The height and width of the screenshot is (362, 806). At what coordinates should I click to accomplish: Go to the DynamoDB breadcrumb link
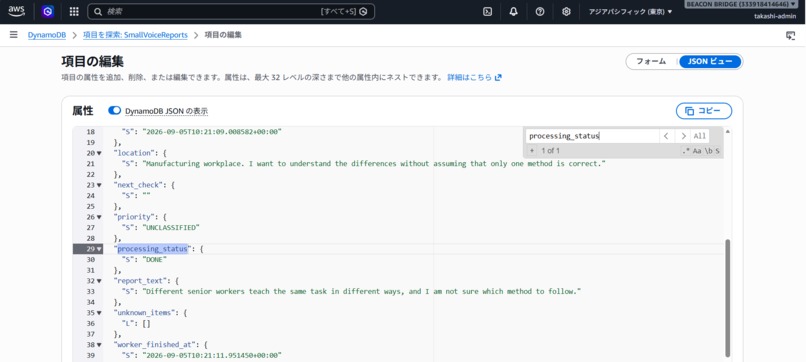tap(47, 35)
